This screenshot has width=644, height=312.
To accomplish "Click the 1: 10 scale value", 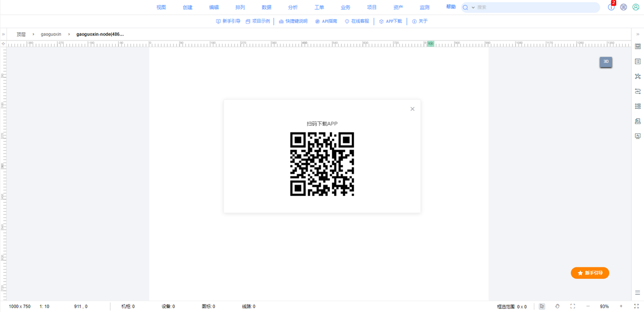I will 44,307.
